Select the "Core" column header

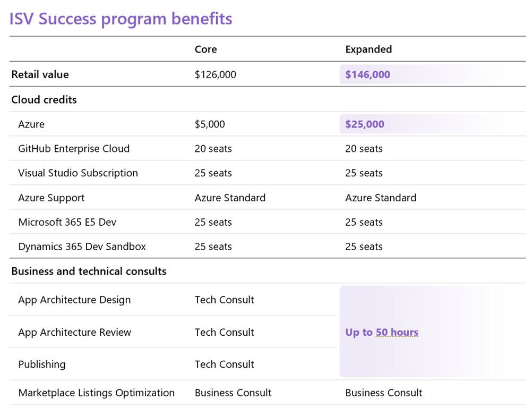(x=205, y=49)
